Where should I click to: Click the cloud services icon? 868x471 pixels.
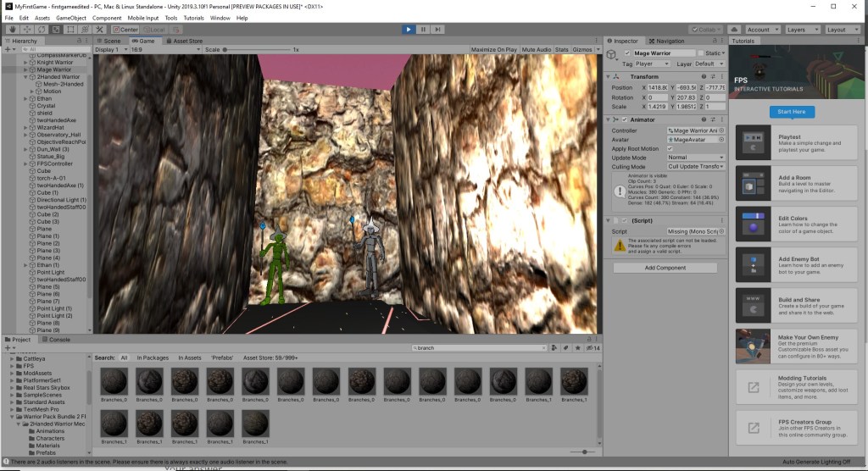click(x=734, y=30)
